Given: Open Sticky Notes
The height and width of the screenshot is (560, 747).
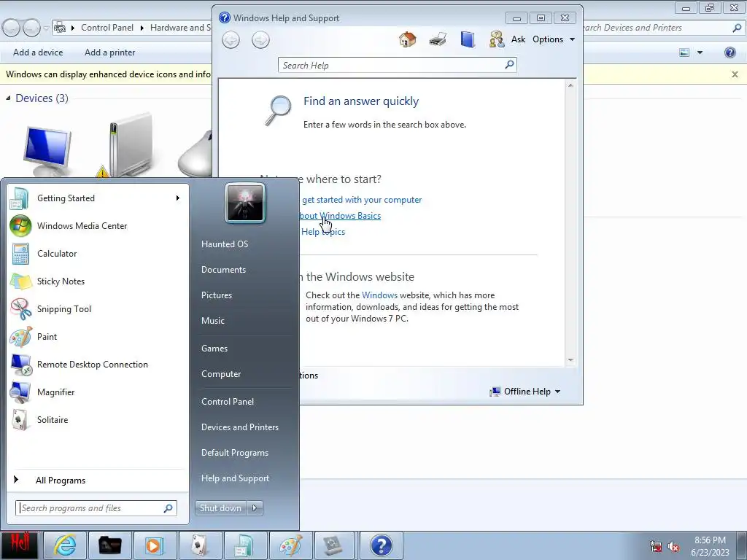Looking at the screenshot, I should [98, 281].
